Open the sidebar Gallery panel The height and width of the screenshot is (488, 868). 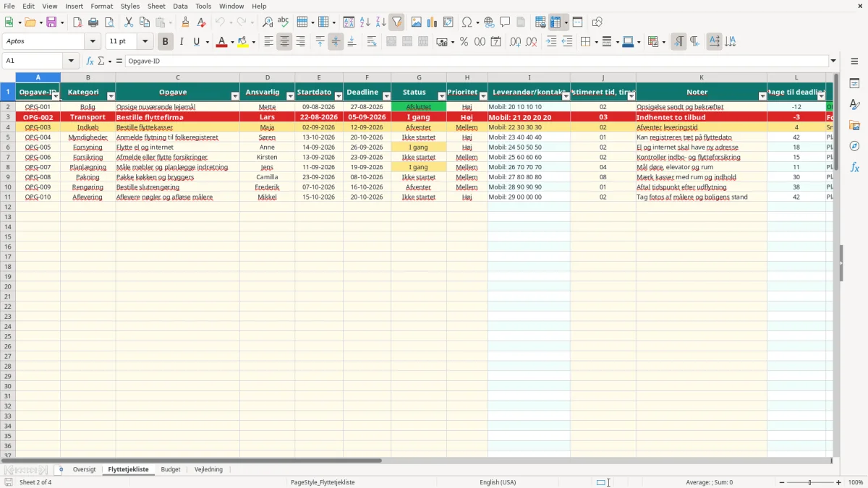point(854,126)
